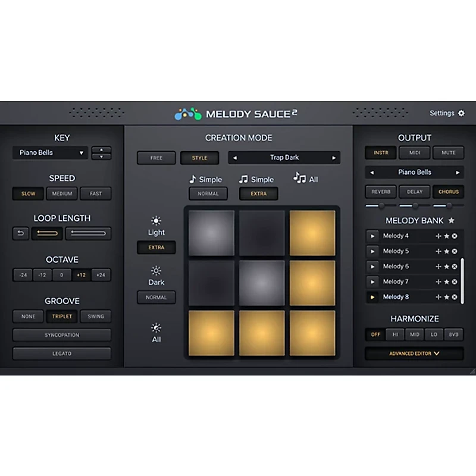Click the next arrow beside Trap Dark
Image resolution: width=476 pixels, height=476 pixels.
[x=334, y=157]
